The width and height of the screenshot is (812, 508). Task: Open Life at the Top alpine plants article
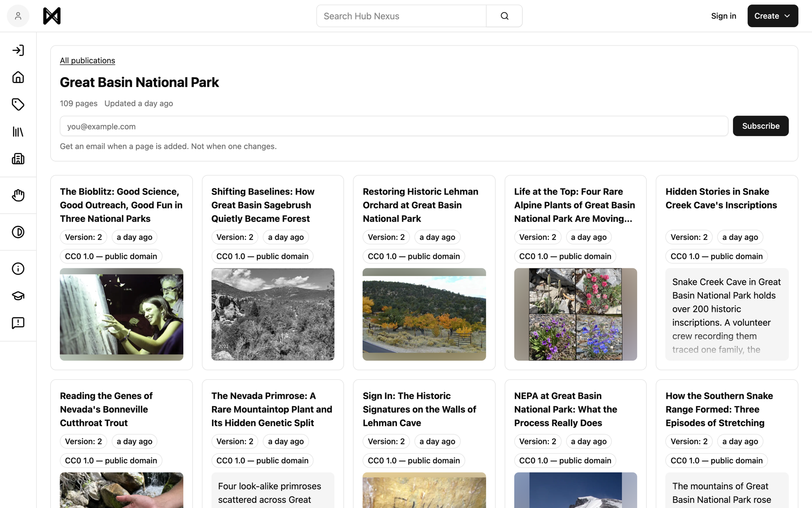(x=575, y=205)
